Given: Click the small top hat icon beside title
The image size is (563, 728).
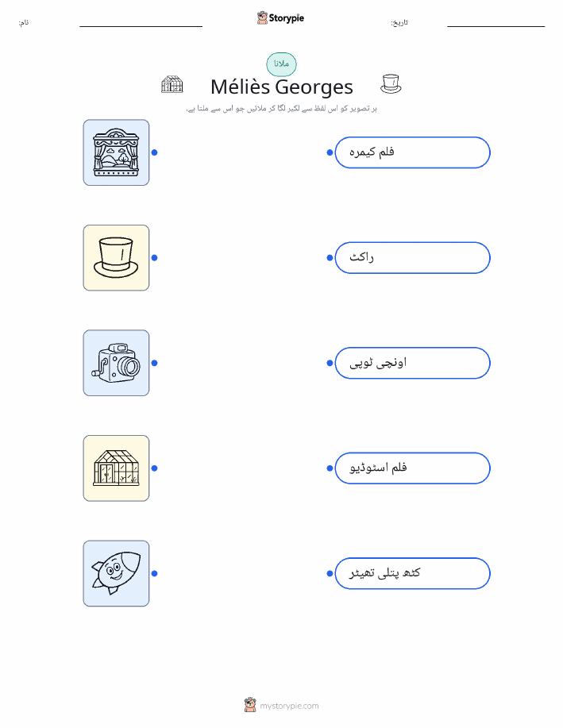Looking at the screenshot, I should point(391,84).
